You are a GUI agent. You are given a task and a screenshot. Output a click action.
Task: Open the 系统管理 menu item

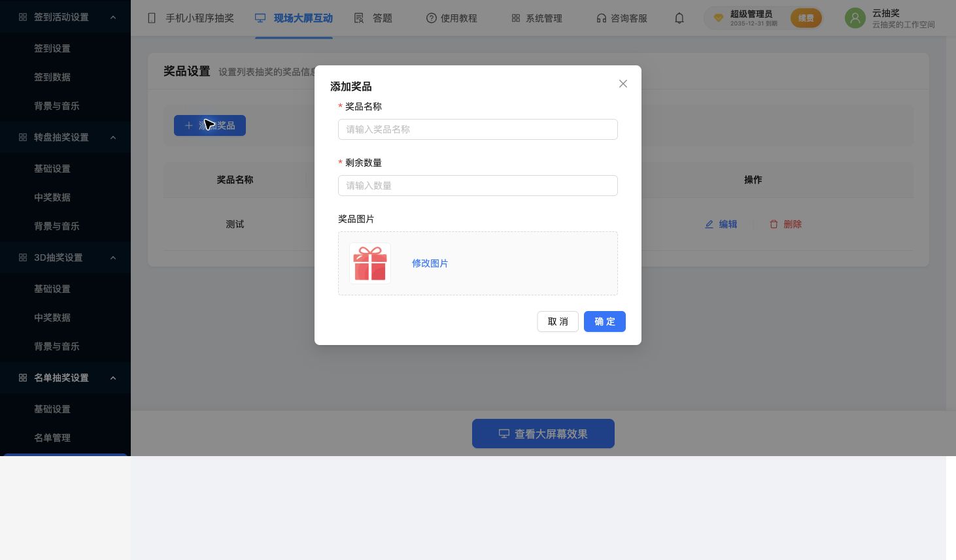[536, 18]
